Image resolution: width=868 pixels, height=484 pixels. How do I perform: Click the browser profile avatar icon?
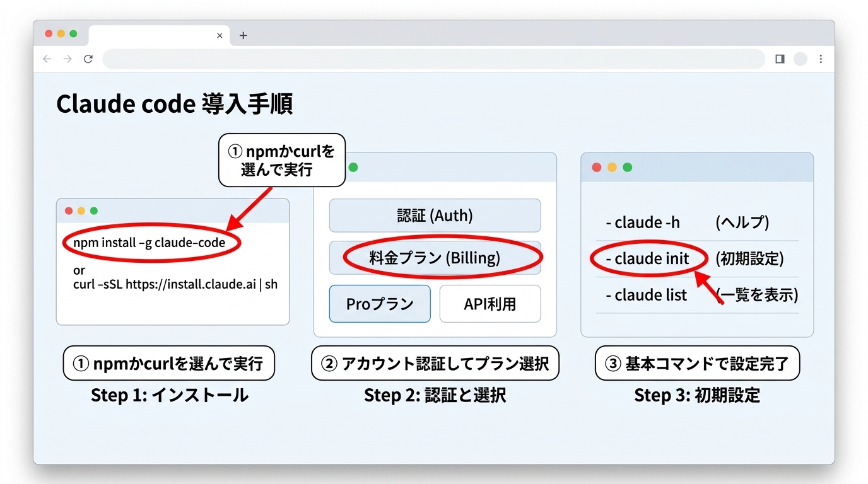[800, 59]
